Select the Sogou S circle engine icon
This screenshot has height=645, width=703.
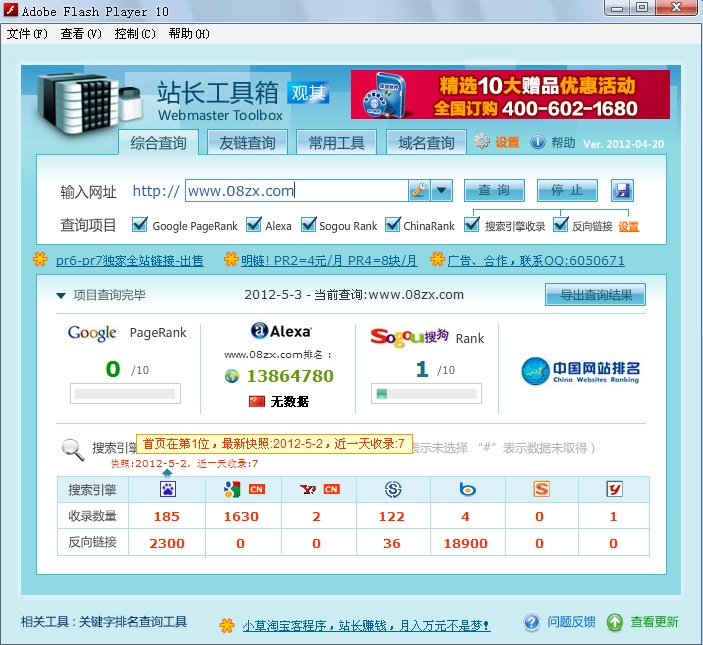tap(393, 489)
